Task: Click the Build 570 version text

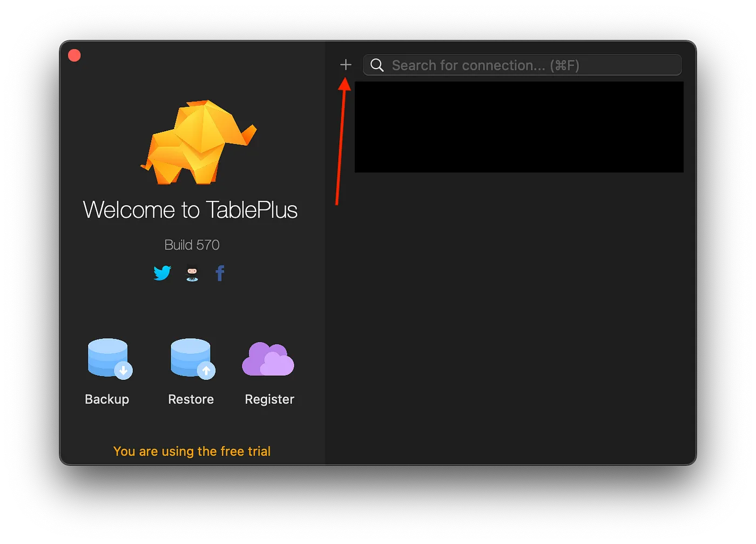Action: click(192, 245)
